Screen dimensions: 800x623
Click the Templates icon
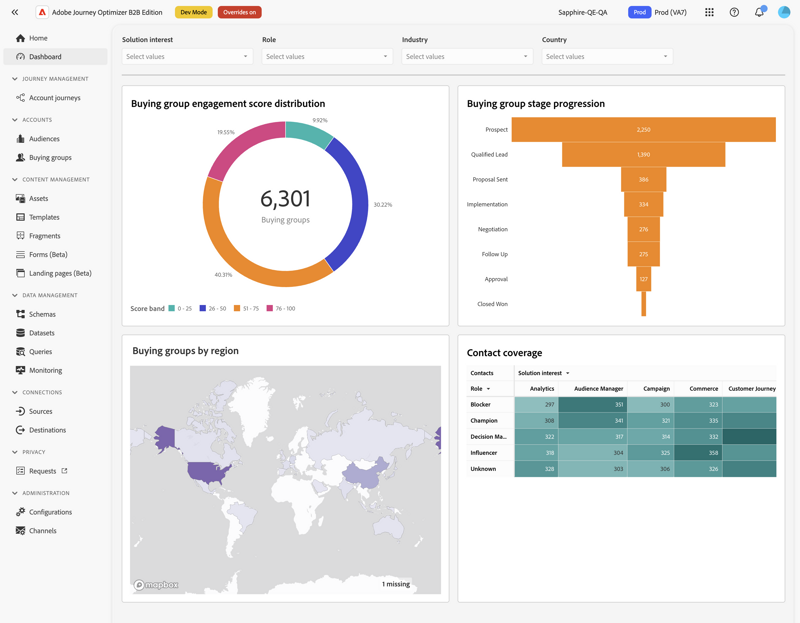pos(20,217)
